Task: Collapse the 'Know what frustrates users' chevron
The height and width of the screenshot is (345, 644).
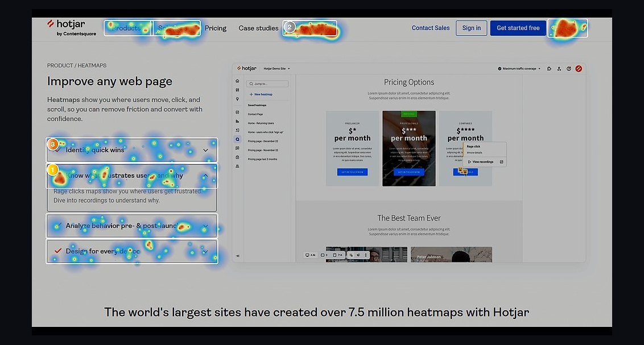Action: click(x=205, y=176)
